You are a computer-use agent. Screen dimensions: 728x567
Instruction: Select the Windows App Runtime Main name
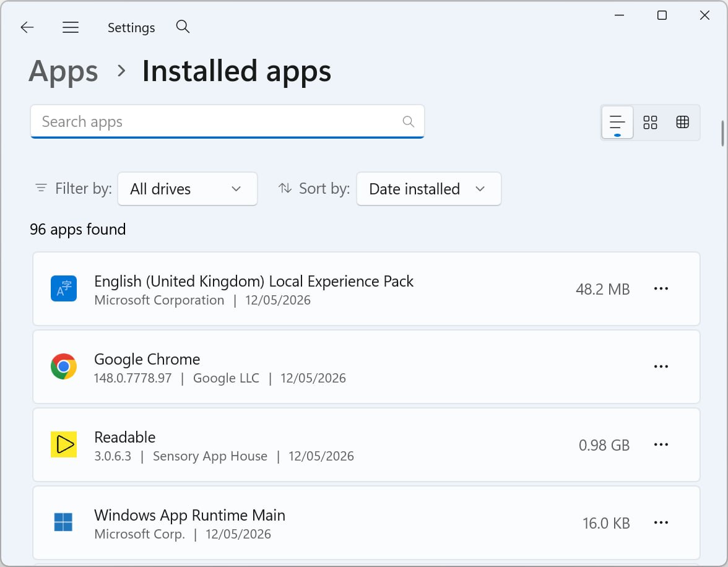click(x=189, y=516)
